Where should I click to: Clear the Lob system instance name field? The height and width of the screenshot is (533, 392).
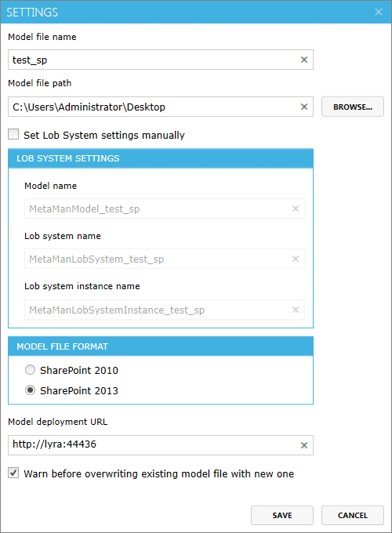[x=296, y=310]
